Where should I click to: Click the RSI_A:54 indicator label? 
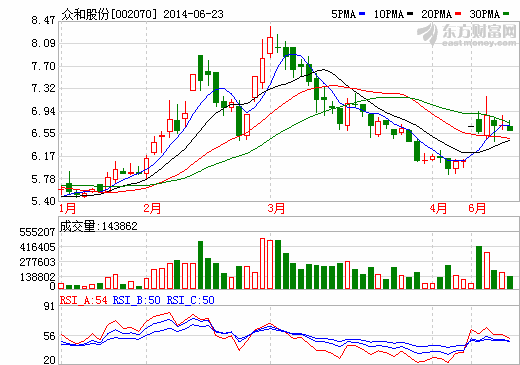point(83,300)
